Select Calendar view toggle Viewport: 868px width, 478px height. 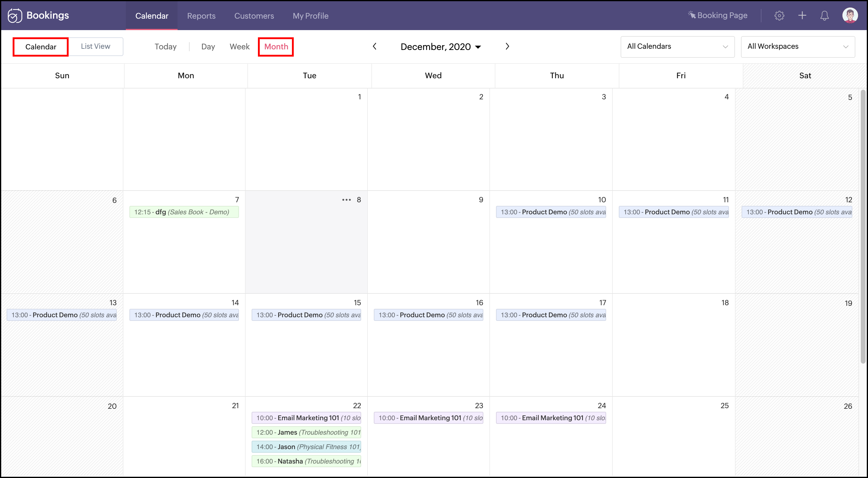point(40,47)
